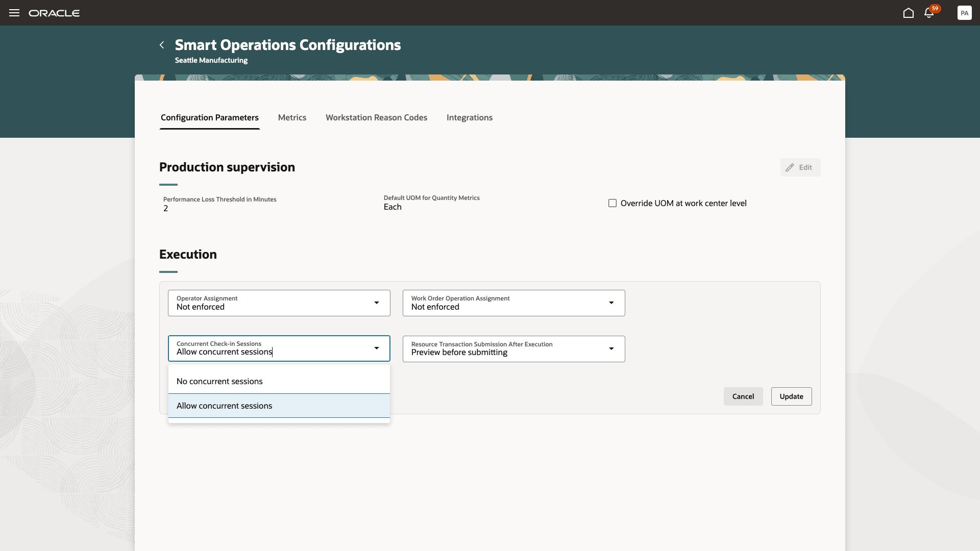Collapse the Concurrent Check-in Sessions dropdown chevron

(x=376, y=348)
